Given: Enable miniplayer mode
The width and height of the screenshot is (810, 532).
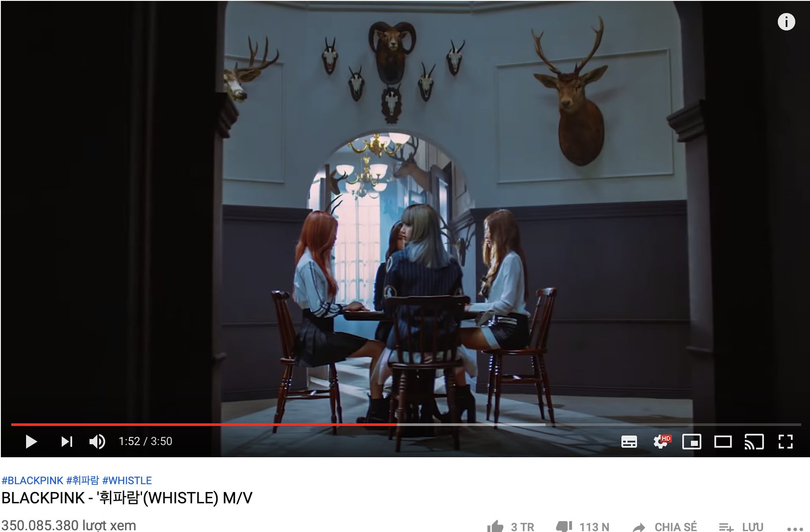Looking at the screenshot, I should 692,442.
